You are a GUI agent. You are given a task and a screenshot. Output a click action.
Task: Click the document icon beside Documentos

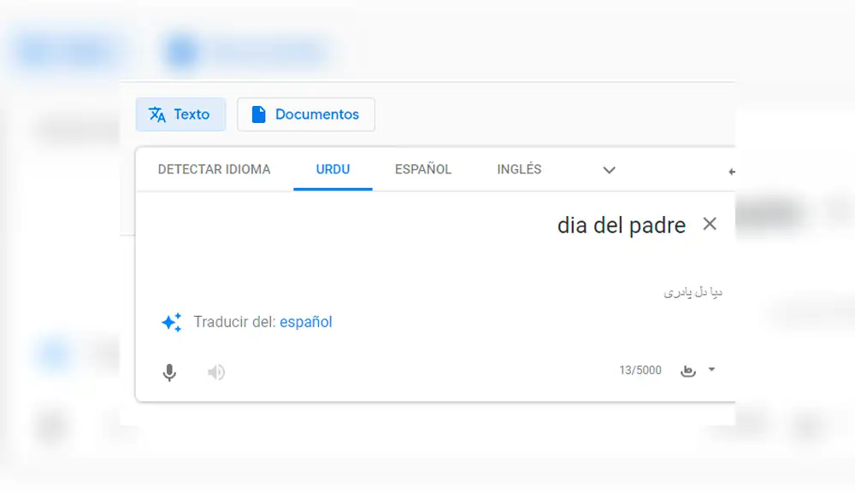258,114
